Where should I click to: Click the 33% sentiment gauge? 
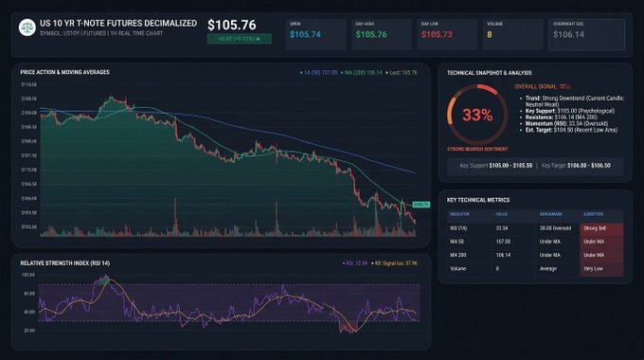pos(477,115)
